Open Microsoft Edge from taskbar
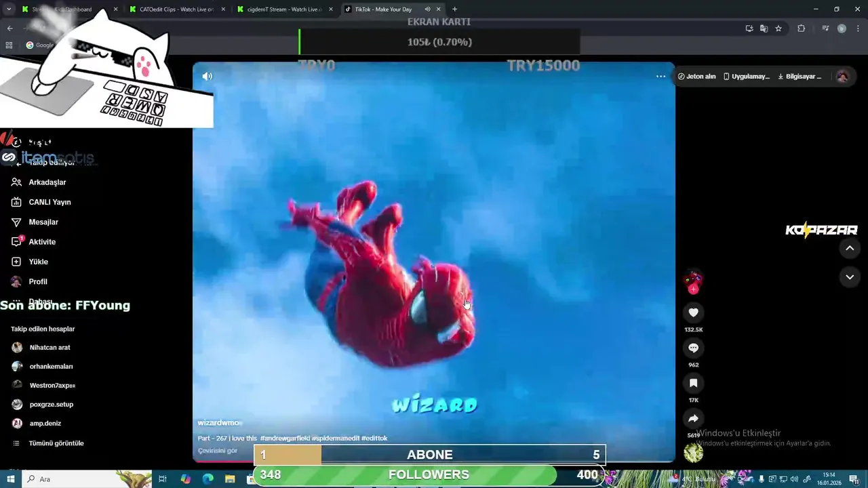 tap(208, 479)
